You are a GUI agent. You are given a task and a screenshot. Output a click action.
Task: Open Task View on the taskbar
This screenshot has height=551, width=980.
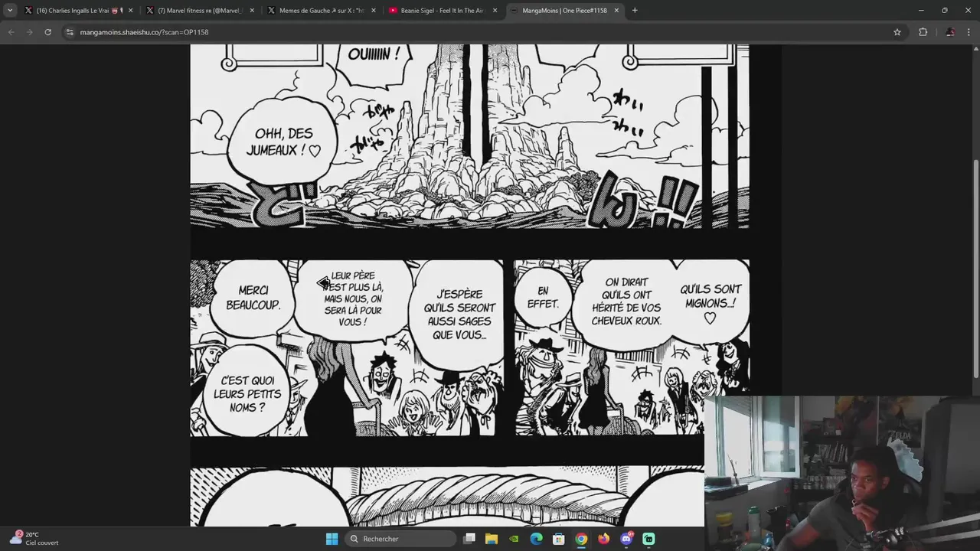469,539
